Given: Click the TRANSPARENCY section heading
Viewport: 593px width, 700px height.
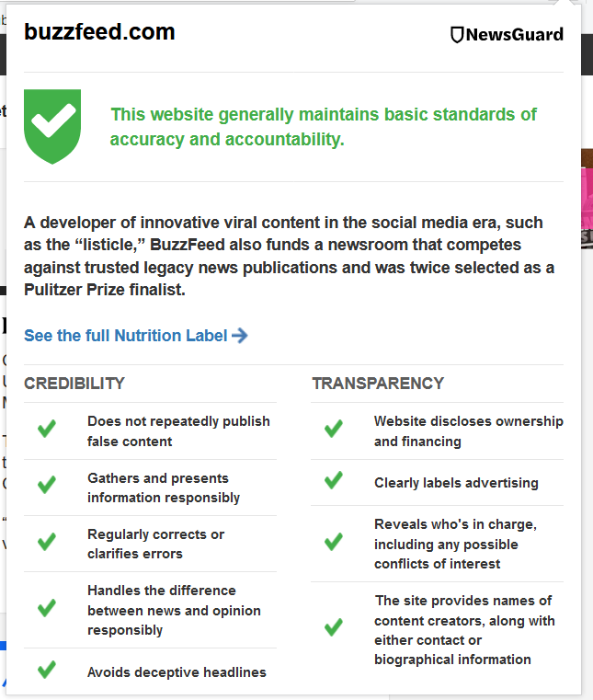Looking at the screenshot, I should (x=378, y=384).
